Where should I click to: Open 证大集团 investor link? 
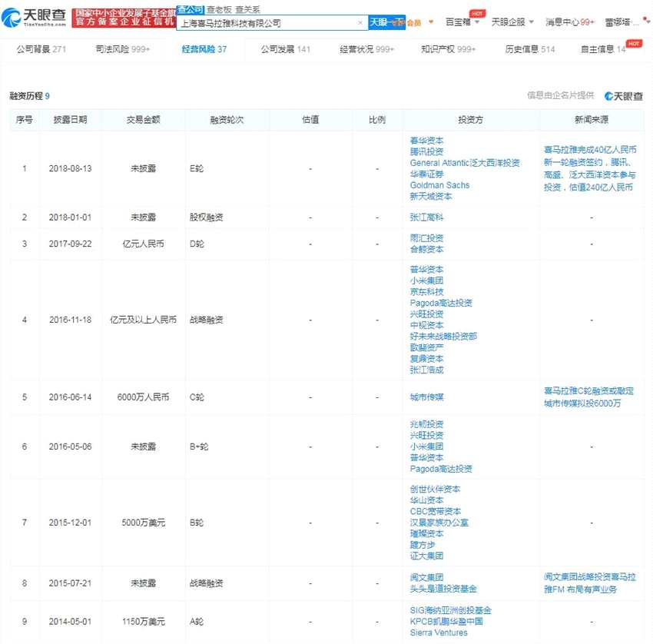[426, 556]
